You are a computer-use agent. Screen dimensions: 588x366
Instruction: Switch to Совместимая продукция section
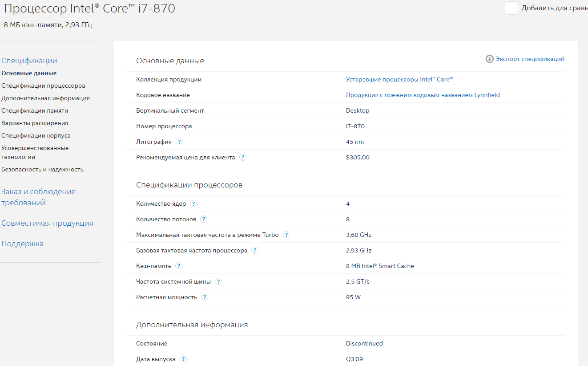pyautogui.click(x=47, y=223)
